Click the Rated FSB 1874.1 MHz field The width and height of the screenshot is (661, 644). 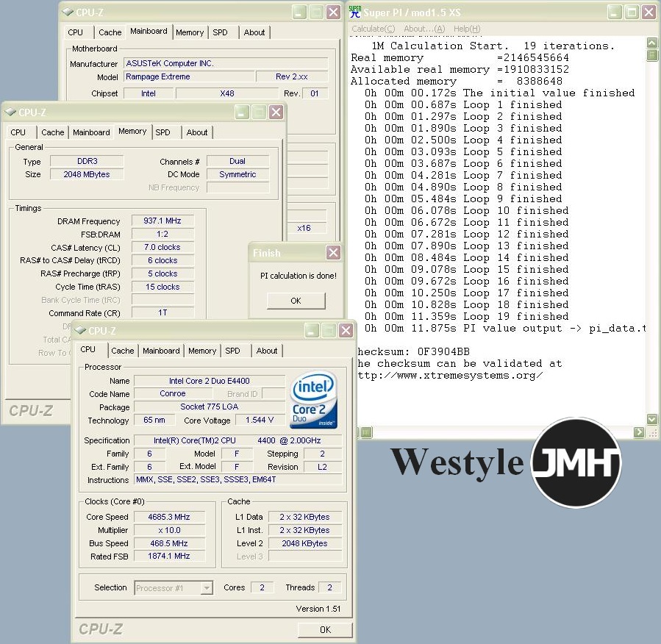(x=169, y=557)
